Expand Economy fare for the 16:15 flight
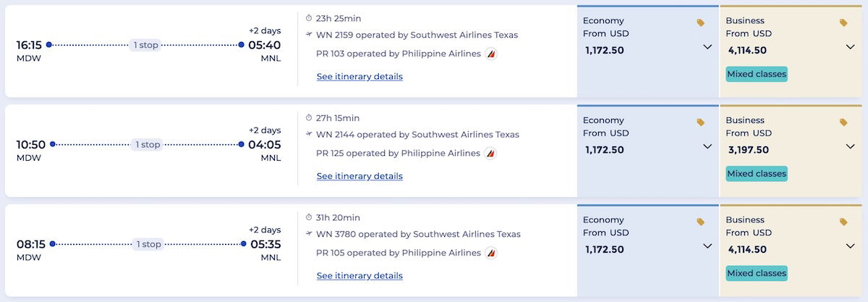868x302 pixels. point(707,47)
